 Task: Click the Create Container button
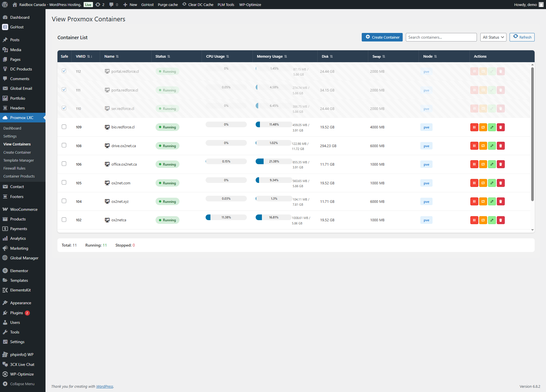[x=382, y=37]
